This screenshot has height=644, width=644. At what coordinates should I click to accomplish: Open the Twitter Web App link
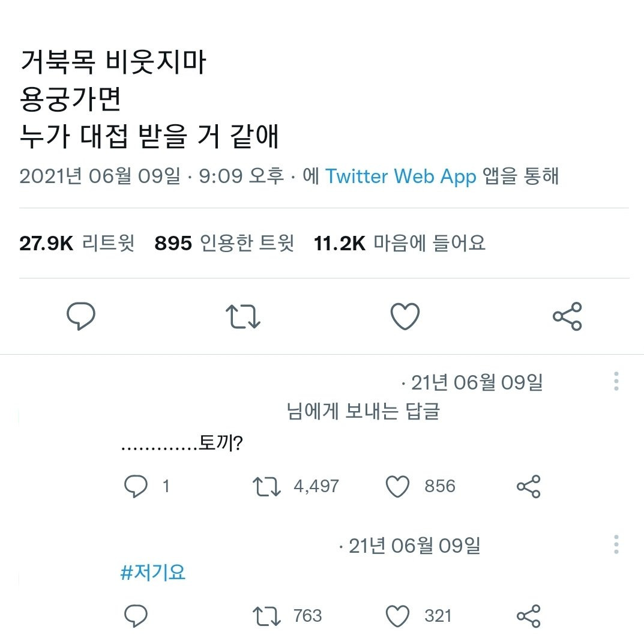pos(400,176)
